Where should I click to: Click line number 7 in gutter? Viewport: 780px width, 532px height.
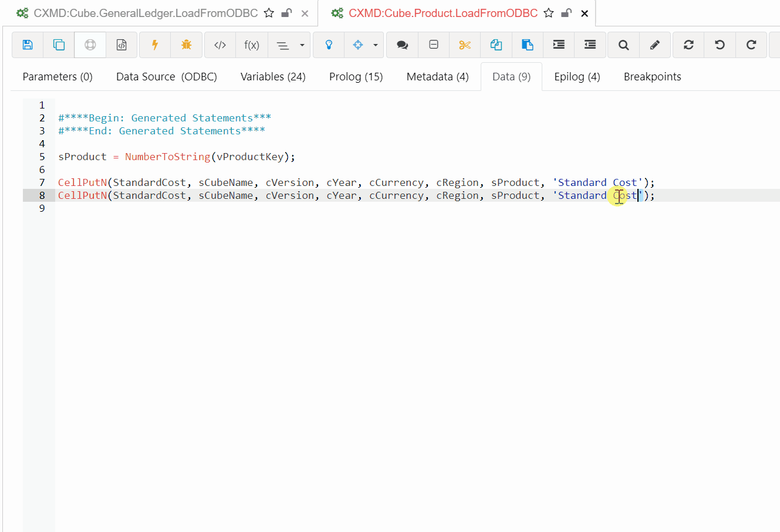[42, 182]
